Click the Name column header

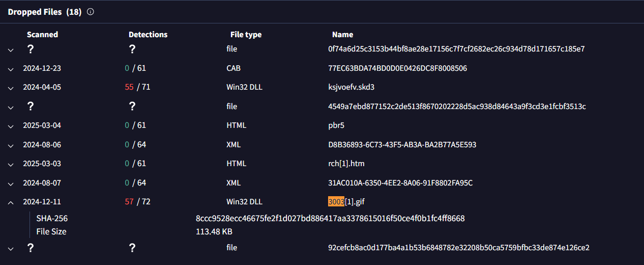click(342, 35)
